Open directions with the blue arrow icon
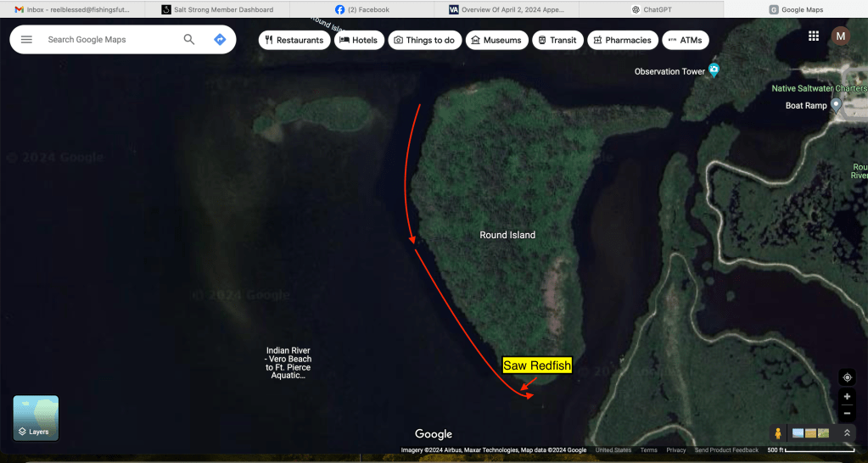 pos(220,40)
